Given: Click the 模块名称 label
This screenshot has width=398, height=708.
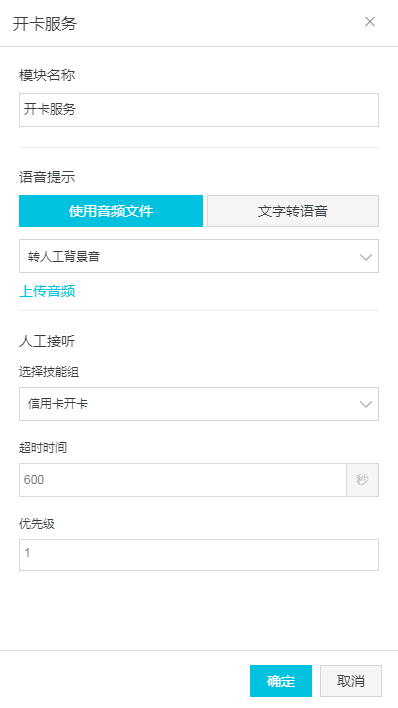Looking at the screenshot, I should [x=47, y=75].
